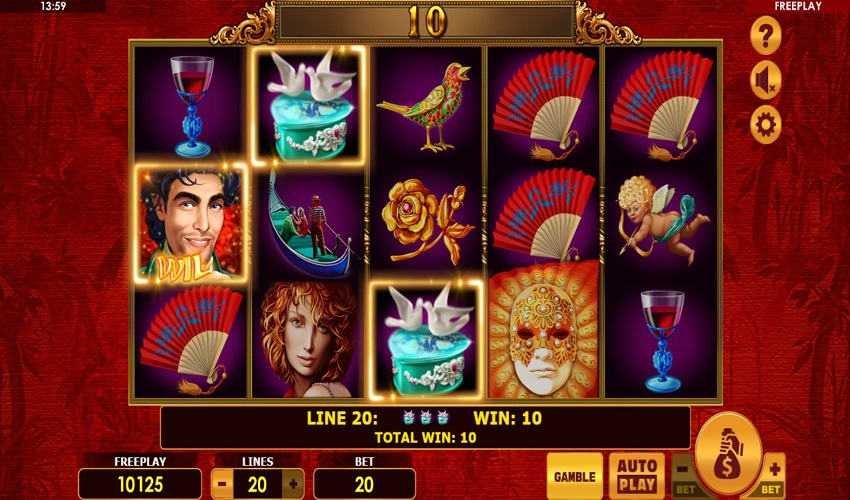Select the cupid cherub symbol
This screenshot has height=500, width=850.
661,220
